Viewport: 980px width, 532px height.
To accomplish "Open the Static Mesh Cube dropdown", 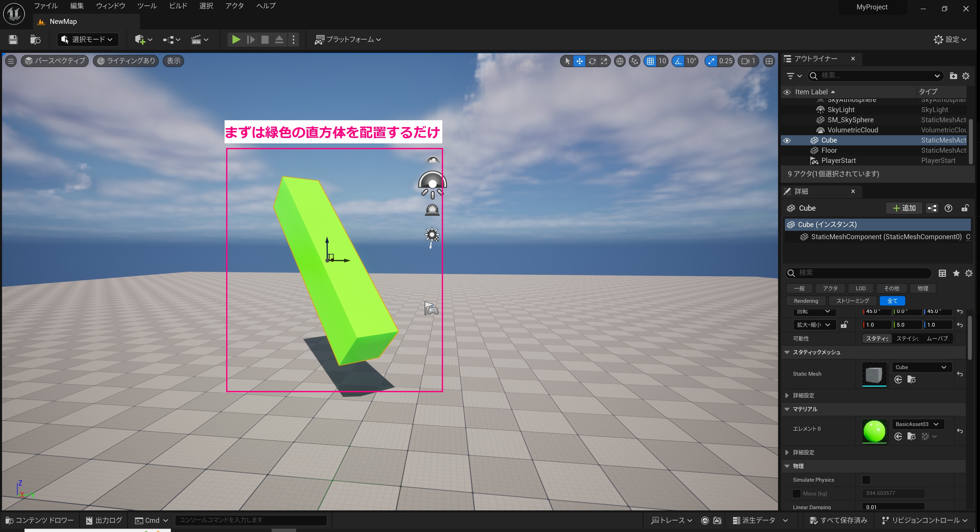I will pos(922,367).
